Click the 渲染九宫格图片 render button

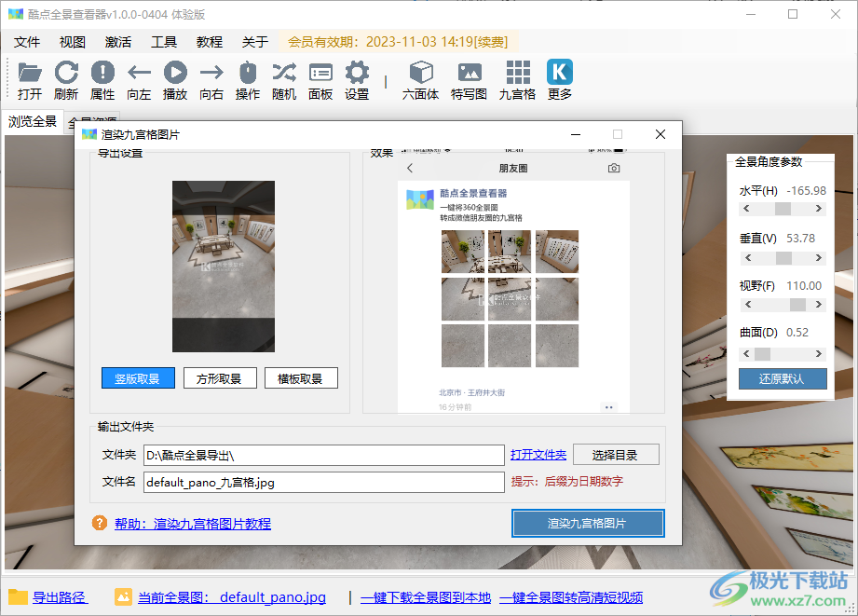click(x=588, y=524)
